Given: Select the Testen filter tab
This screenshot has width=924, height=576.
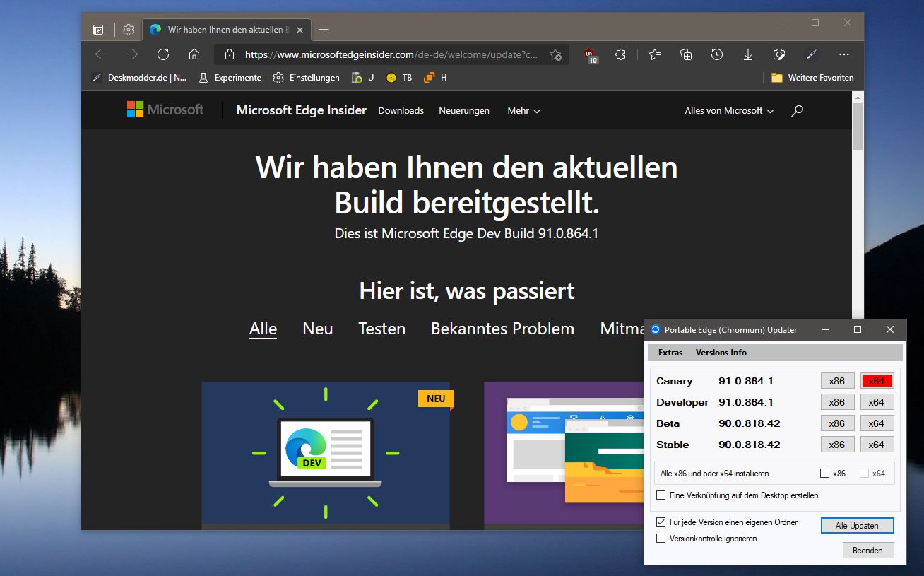Looking at the screenshot, I should point(381,329).
